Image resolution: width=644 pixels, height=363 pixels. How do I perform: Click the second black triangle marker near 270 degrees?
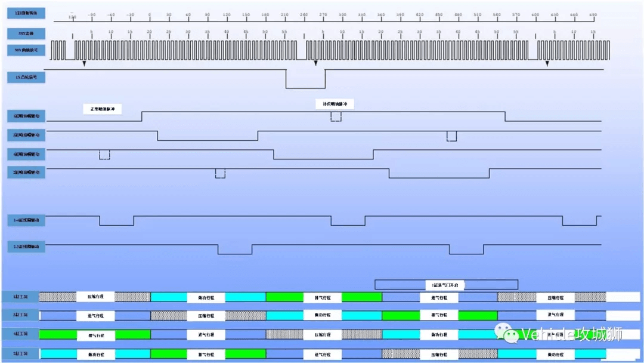click(316, 63)
